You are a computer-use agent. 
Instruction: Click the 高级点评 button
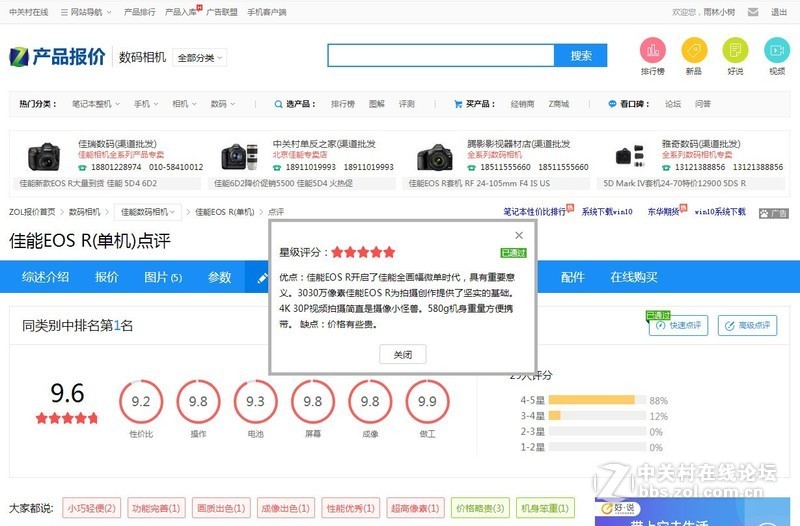click(x=747, y=325)
